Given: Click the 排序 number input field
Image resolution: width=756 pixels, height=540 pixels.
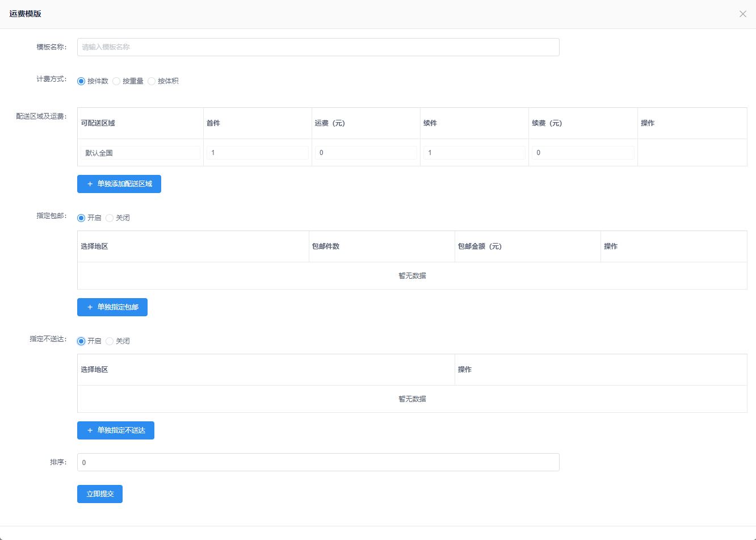Looking at the screenshot, I should point(318,462).
